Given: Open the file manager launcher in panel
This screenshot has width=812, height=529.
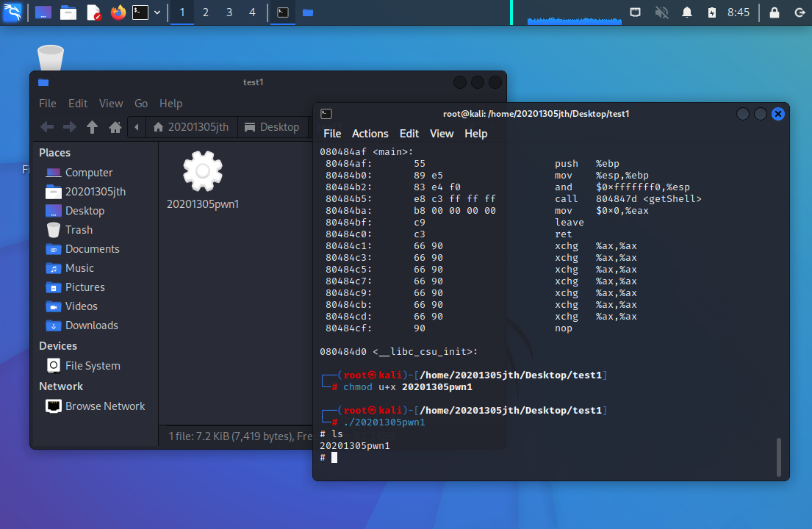Looking at the screenshot, I should [68, 12].
